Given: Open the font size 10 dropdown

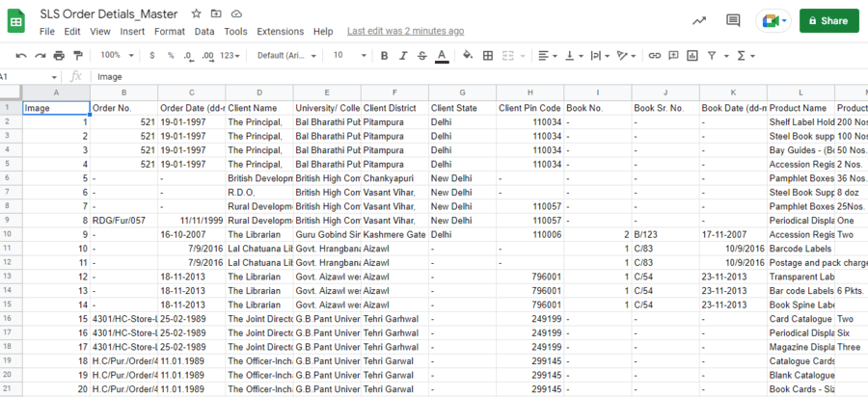Looking at the screenshot, I should pyautogui.click(x=350, y=55).
